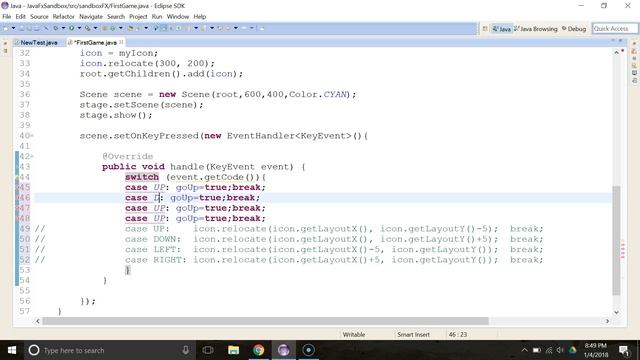Open the Project menu
The height and width of the screenshot is (360, 640).
pyautogui.click(x=138, y=17)
